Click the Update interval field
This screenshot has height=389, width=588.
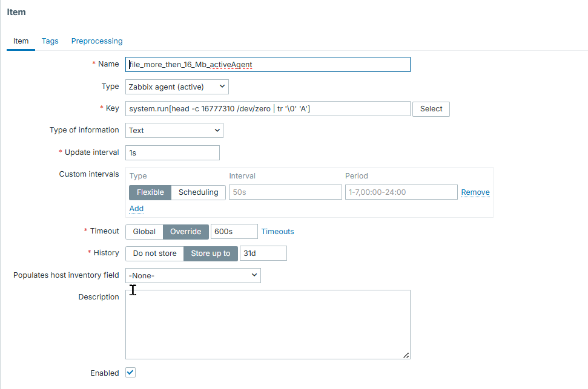coord(173,153)
